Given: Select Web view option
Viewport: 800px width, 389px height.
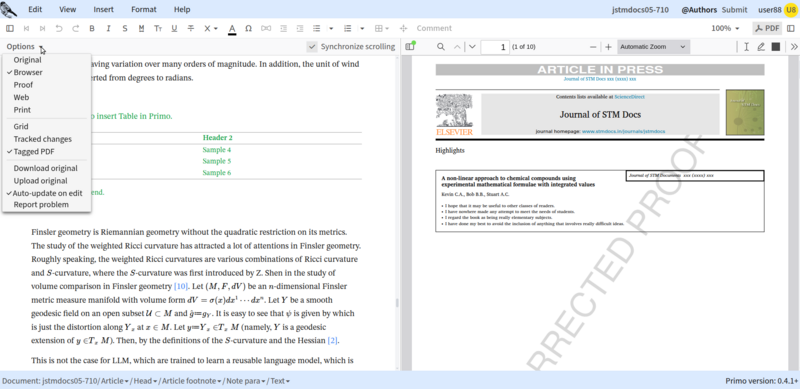Looking at the screenshot, I should coord(21,97).
